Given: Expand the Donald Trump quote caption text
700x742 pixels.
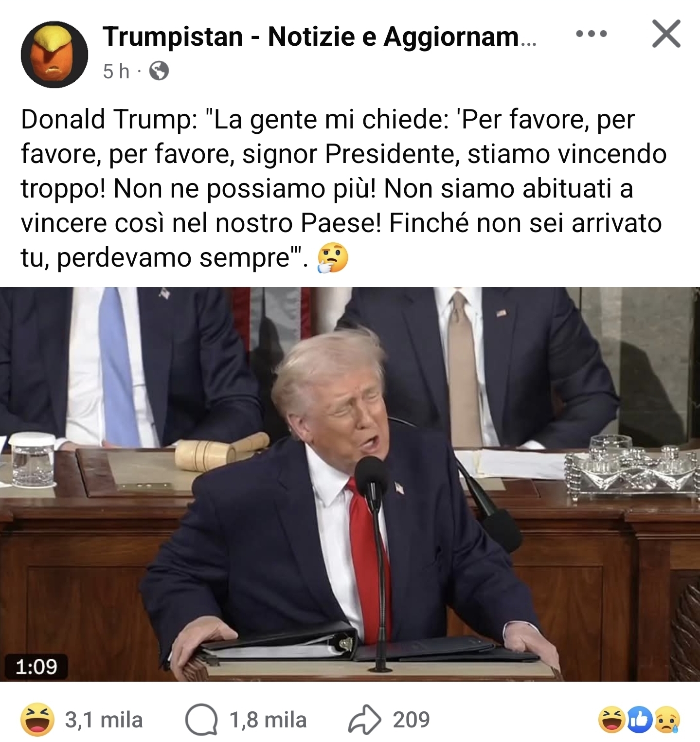Looking at the screenshot, I should [343, 188].
